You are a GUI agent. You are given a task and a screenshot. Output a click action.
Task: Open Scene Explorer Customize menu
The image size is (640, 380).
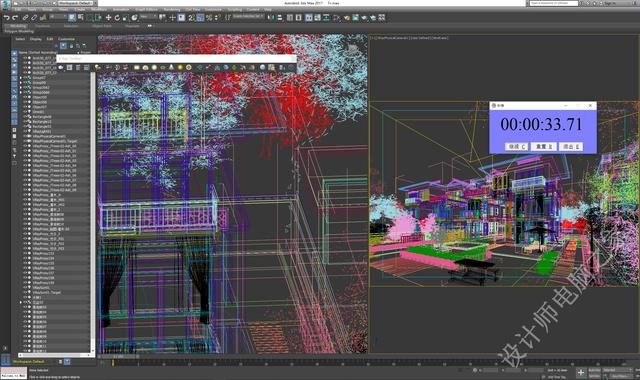coord(66,39)
